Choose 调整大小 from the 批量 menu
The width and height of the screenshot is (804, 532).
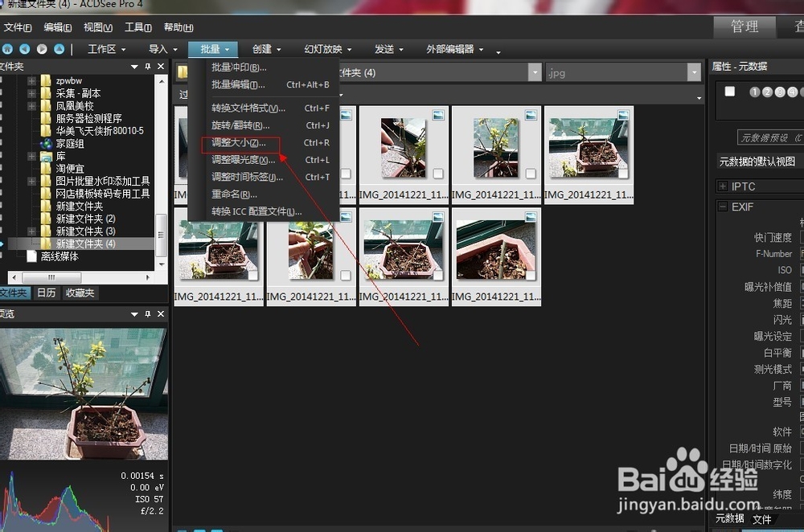tap(264, 142)
